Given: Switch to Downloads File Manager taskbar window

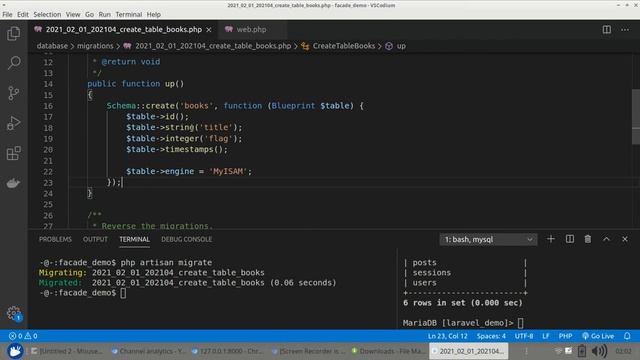Looking at the screenshot, I should [x=388, y=351].
